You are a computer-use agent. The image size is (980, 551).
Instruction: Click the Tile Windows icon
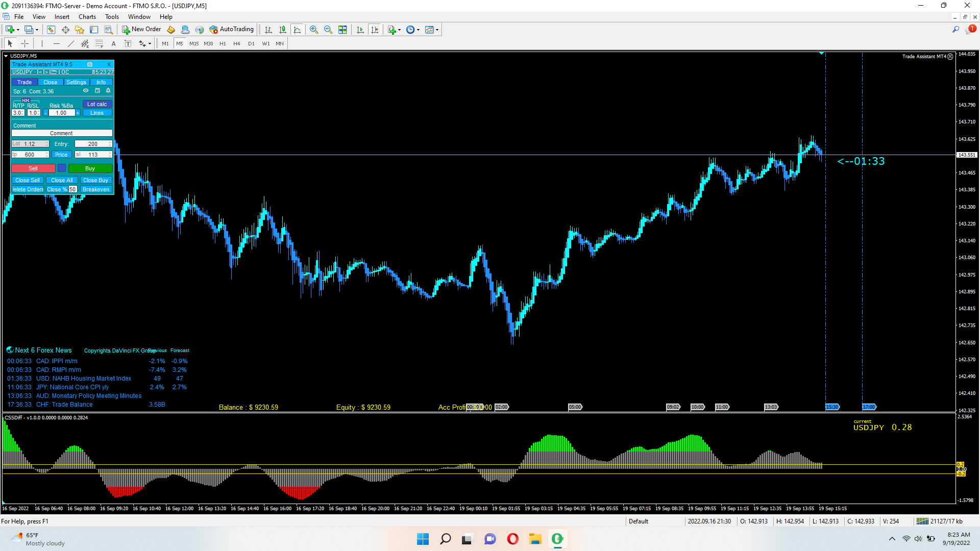342,30
